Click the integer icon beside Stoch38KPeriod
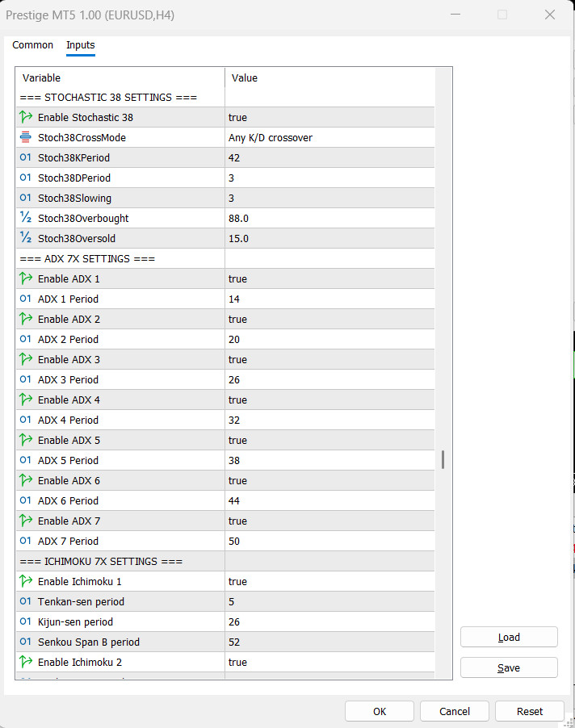This screenshot has height=728, width=575. click(x=26, y=157)
